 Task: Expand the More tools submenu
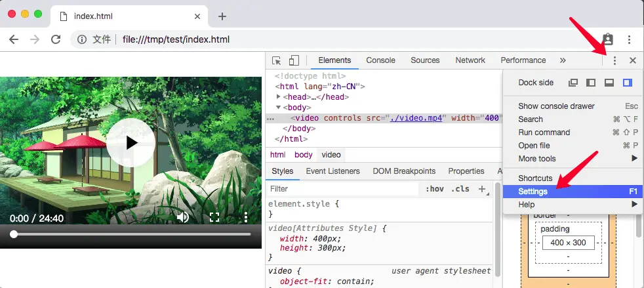pyautogui.click(x=573, y=159)
